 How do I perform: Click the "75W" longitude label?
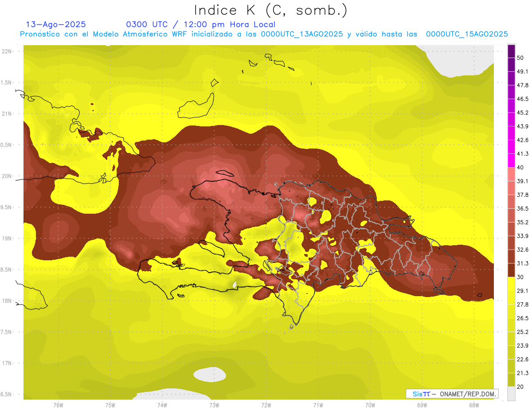pyautogui.click(x=110, y=405)
